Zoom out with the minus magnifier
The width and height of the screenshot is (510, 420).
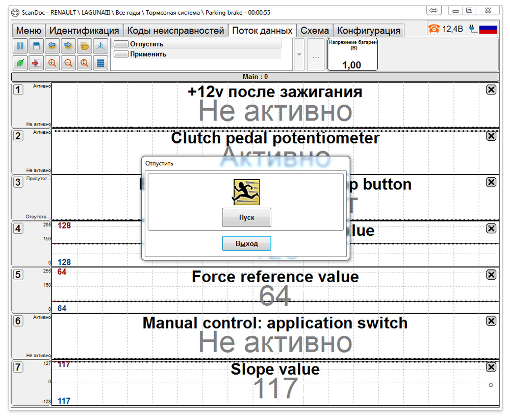(x=68, y=63)
